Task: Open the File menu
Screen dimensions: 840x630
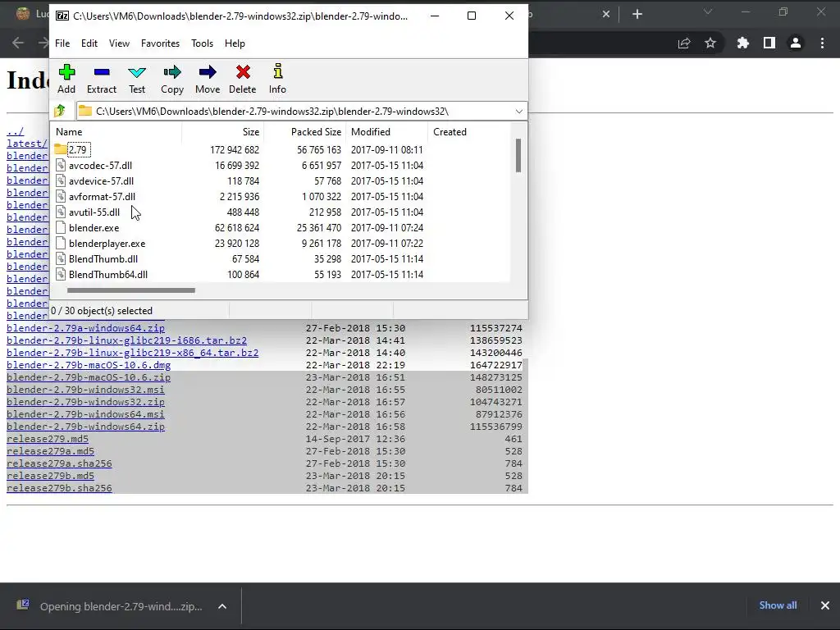Action: [62, 43]
